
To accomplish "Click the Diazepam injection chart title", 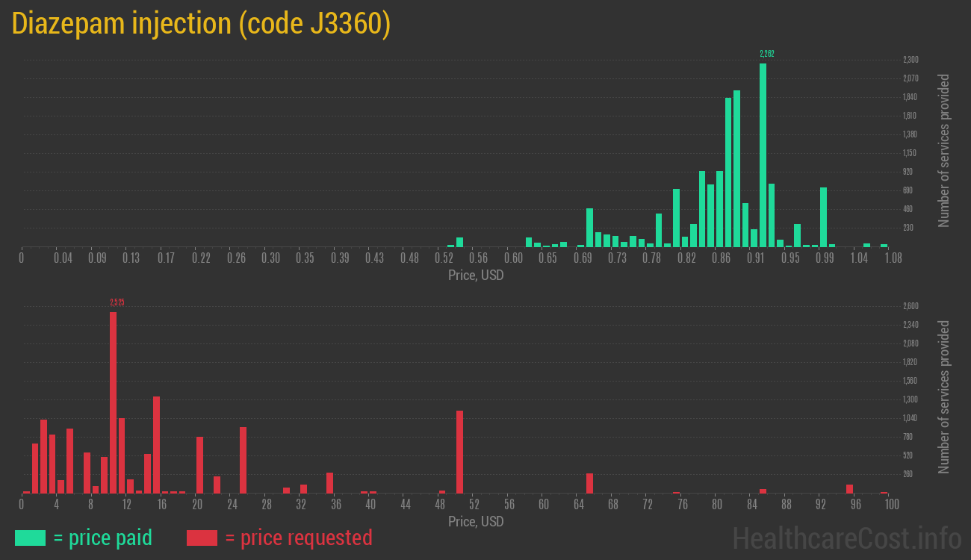I will [x=201, y=25].
